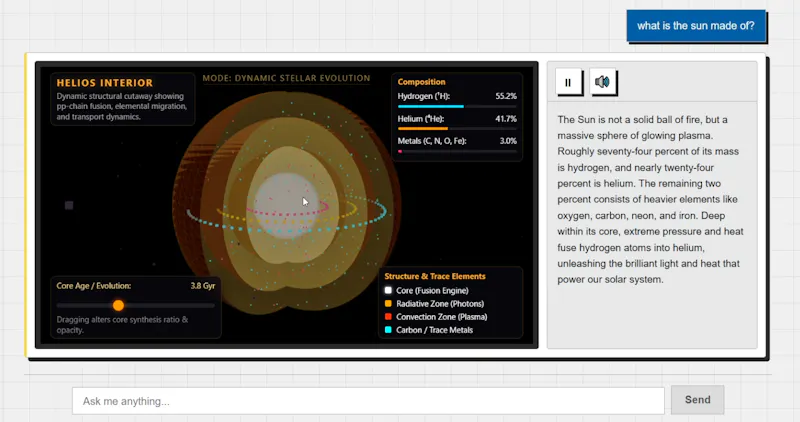
Task: Mute the narration with the speaker icon
Action: [x=603, y=82]
